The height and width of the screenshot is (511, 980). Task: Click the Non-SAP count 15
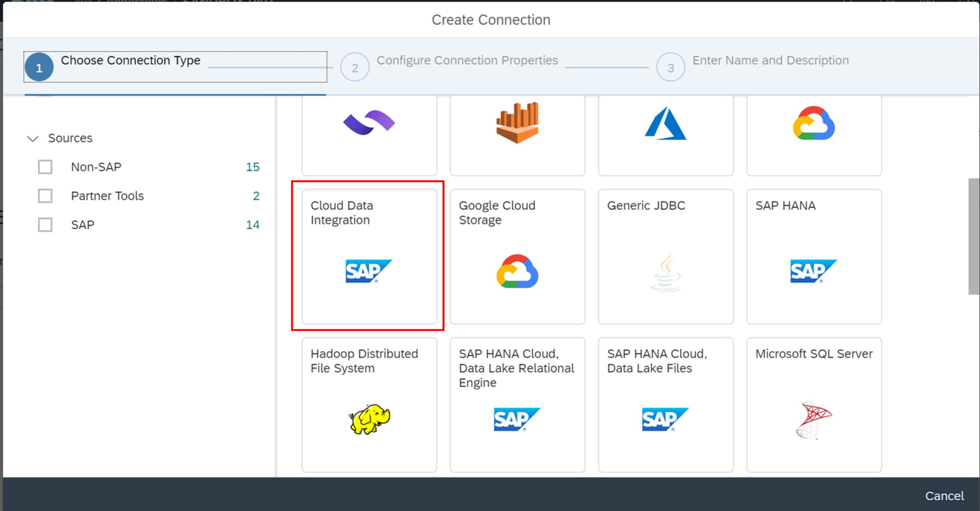click(253, 167)
